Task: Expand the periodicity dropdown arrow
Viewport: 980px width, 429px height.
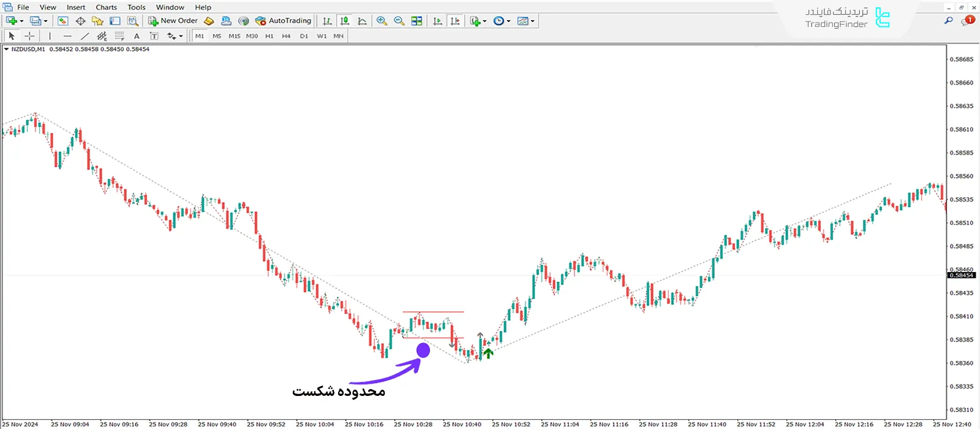Action: tap(508, 21)
